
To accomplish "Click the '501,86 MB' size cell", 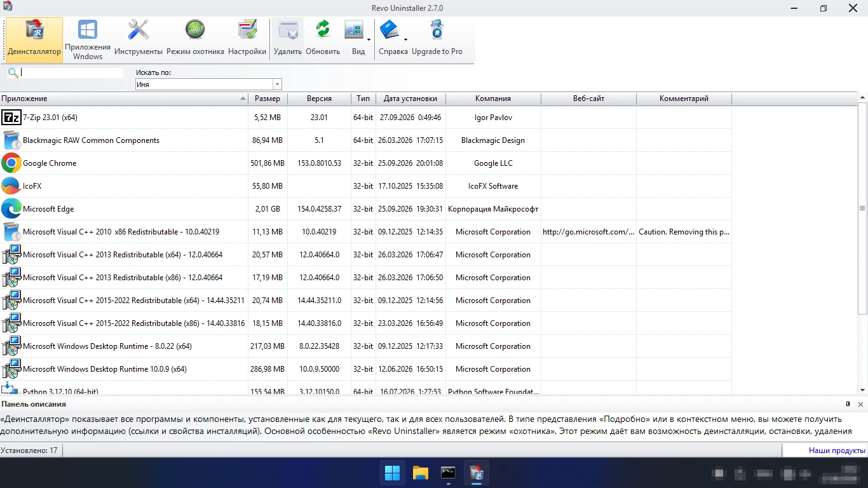I will (268, 163).
